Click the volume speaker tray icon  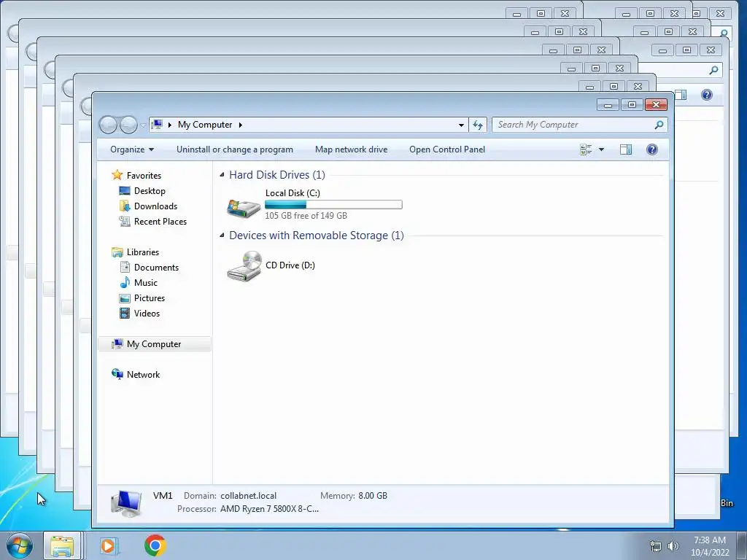673,546
